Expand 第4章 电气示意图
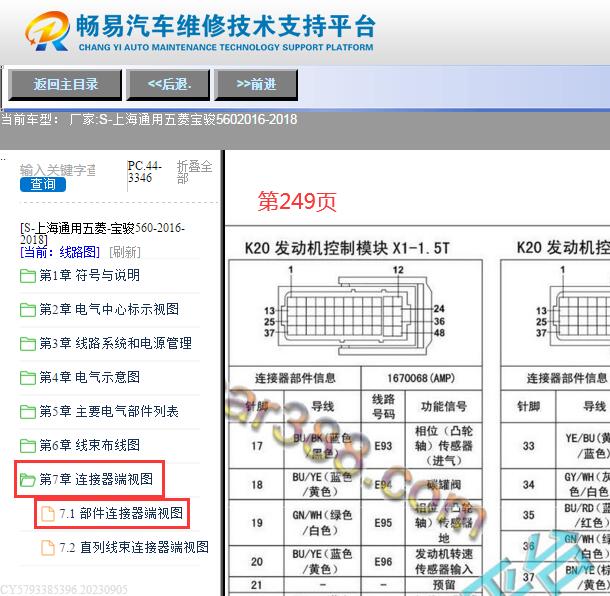 pos(89,377)
